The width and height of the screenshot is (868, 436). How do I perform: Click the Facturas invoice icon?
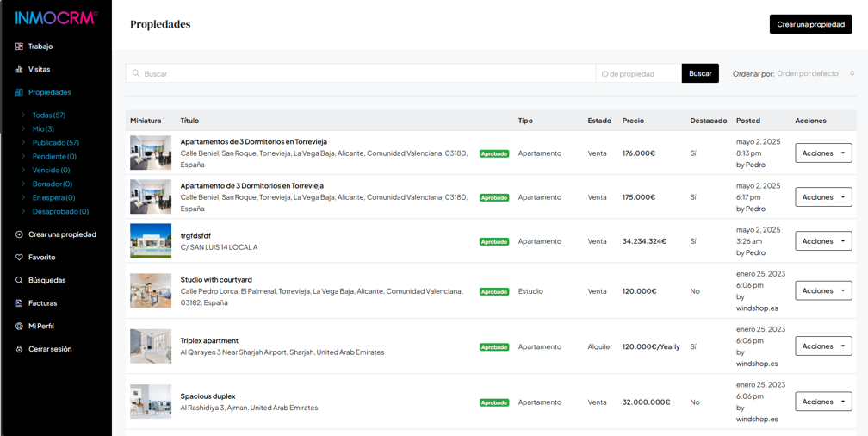click(x=19, y=303)
